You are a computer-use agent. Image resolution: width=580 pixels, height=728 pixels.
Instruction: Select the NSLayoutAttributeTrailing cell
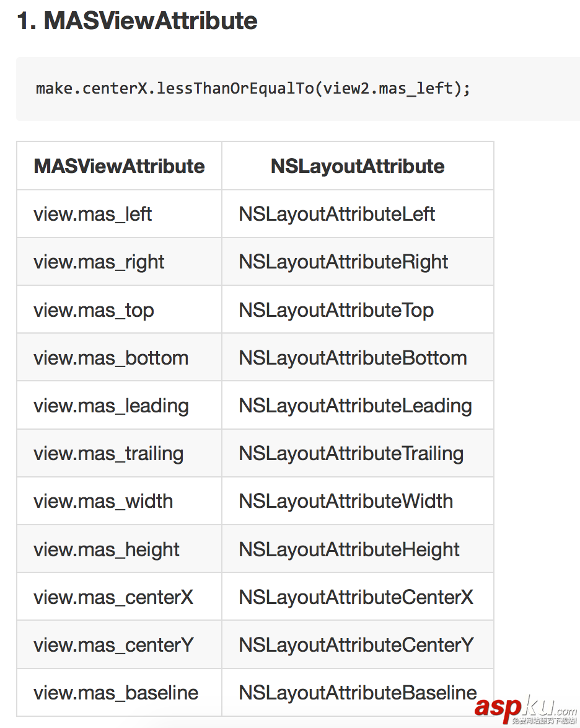[x=351, y=453]
